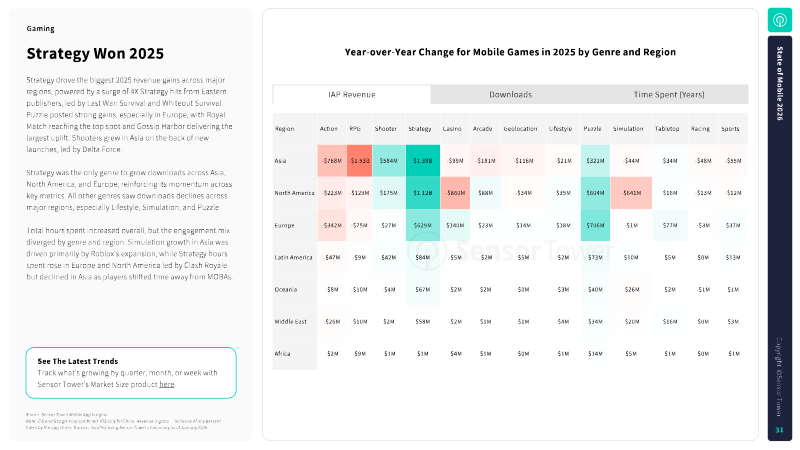Image resolution: width=800 pixels, height=450 pixels.
Task: Click the Sensor Tower logo icon
Action: (780, 21)
